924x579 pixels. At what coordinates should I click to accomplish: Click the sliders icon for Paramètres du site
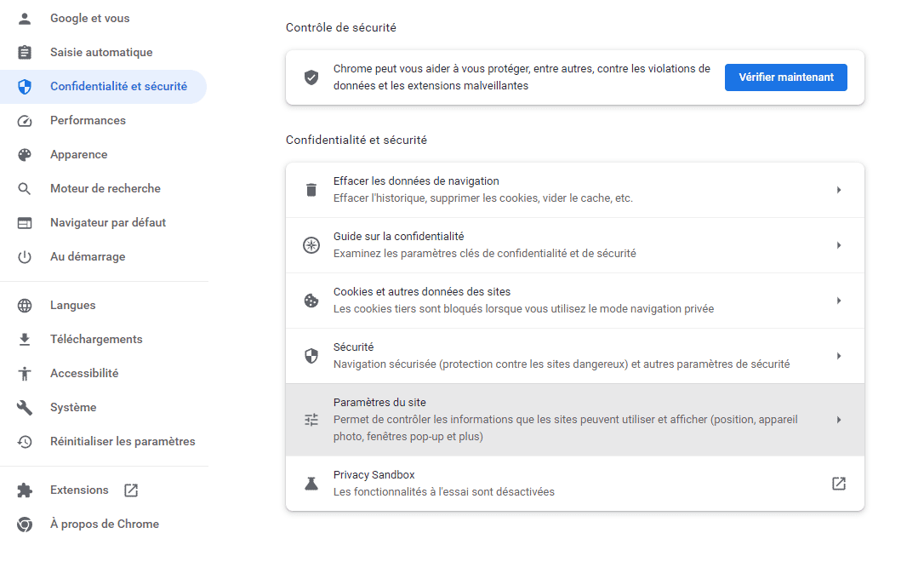(x=311, y=420)
